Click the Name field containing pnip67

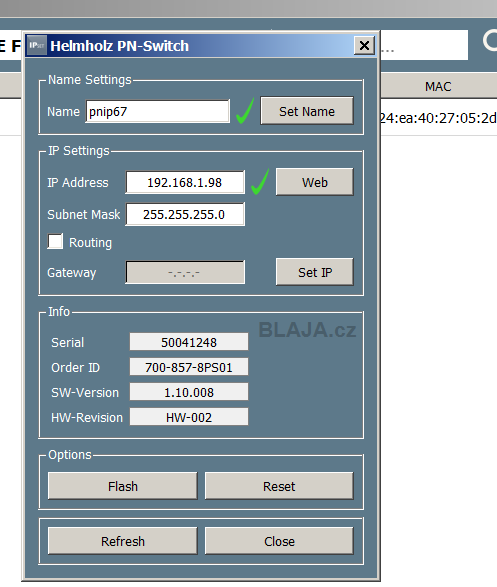158,111
